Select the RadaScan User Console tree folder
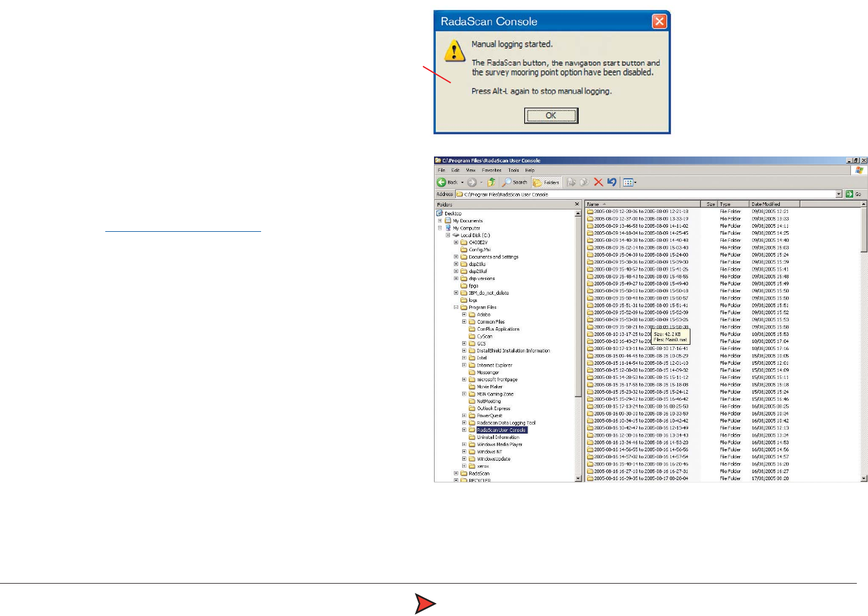Viewport: 868px width, 616px height. 502,430
